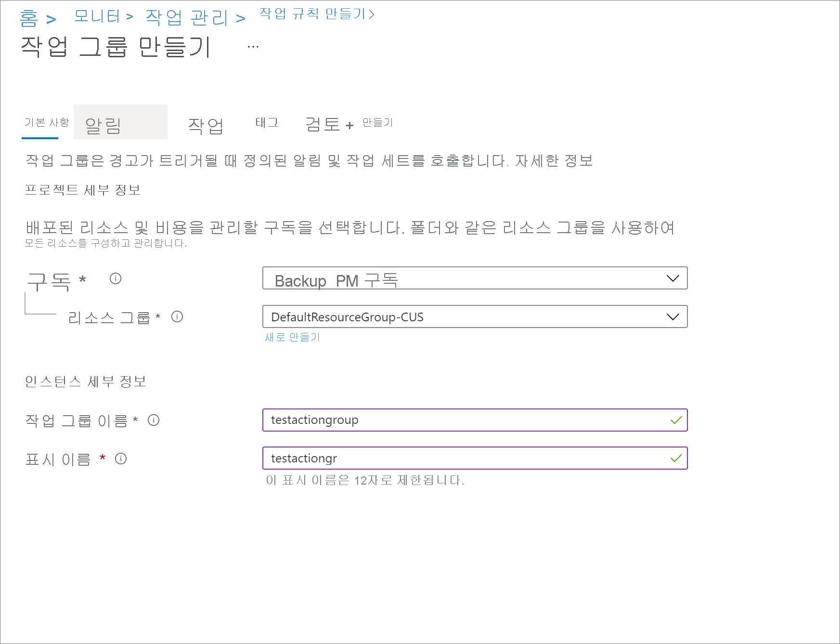Click the 새로 만들기 link under resource group

[x=292, y=337]
